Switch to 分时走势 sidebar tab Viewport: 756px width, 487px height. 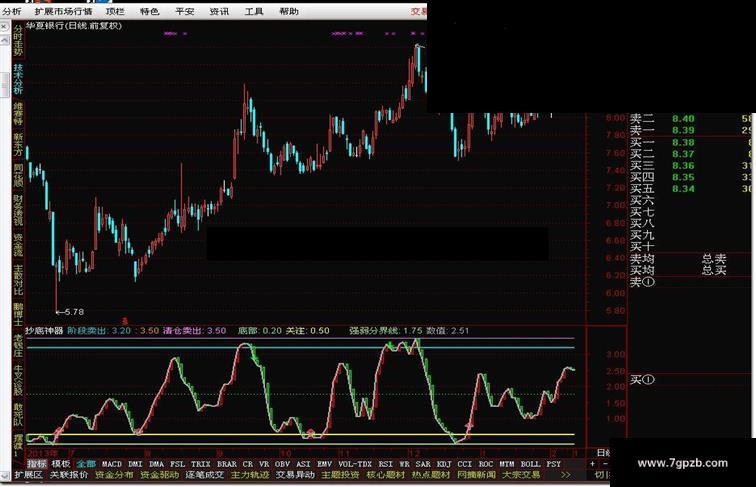18,41
